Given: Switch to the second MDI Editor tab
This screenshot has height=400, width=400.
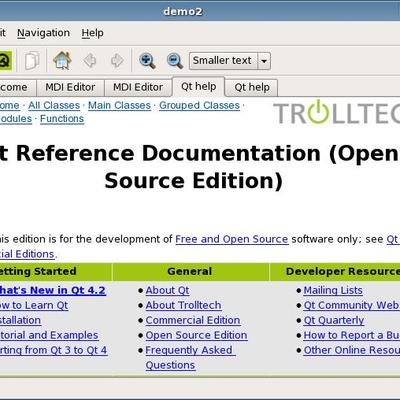Looking at the screenshot, I should (138, 87).
